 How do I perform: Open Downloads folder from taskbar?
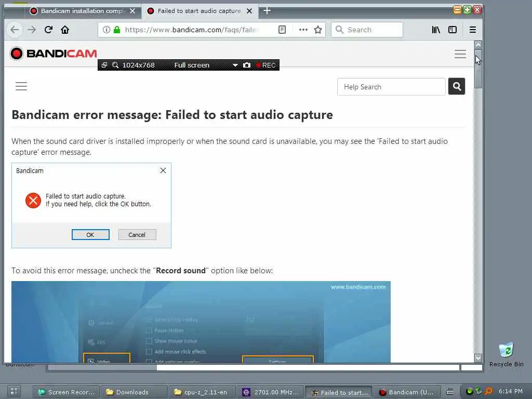(x=134, y=392)
